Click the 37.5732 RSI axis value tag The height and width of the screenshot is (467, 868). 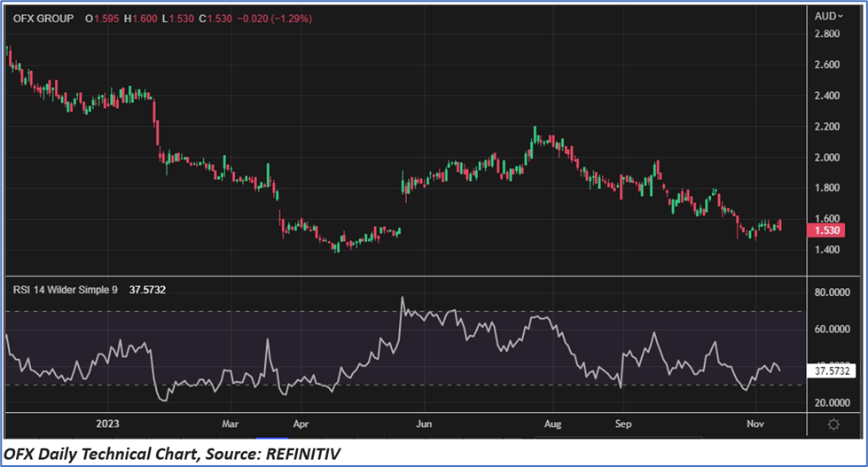[832, 371]
